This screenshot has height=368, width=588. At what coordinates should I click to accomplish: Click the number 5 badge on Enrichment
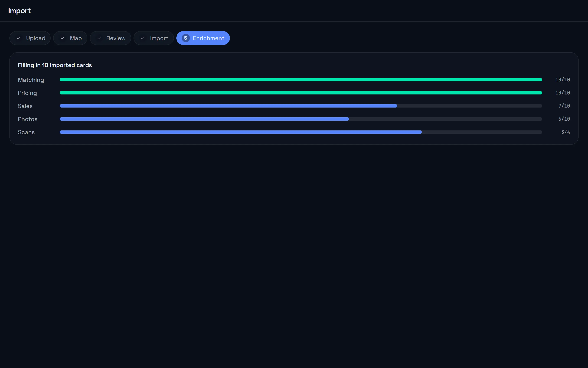186,38
